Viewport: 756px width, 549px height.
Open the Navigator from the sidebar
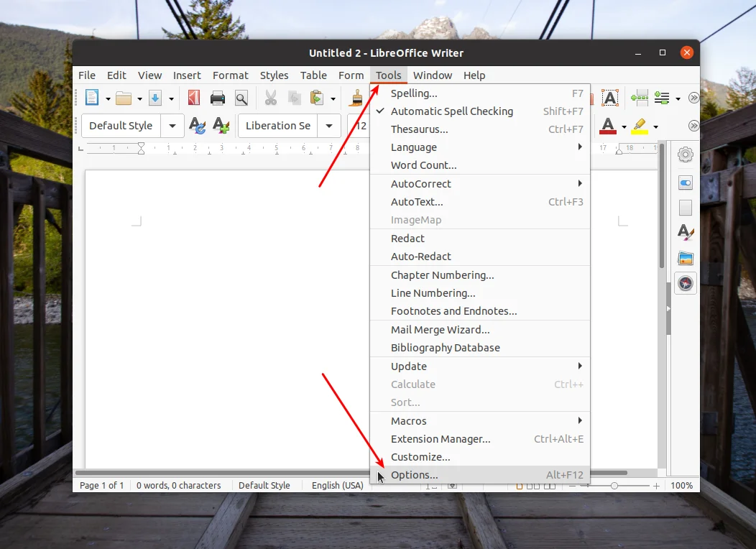pyautogui.click(x=686, y=283)
